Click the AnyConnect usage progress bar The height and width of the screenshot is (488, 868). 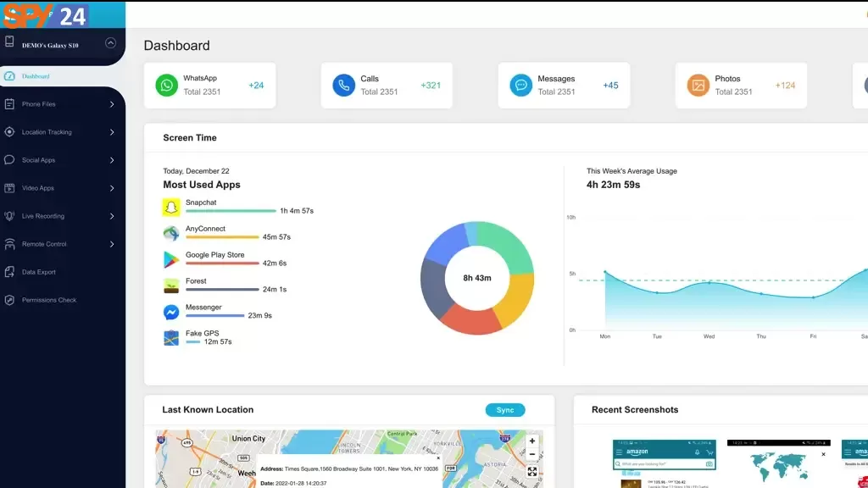click(222, 237)
